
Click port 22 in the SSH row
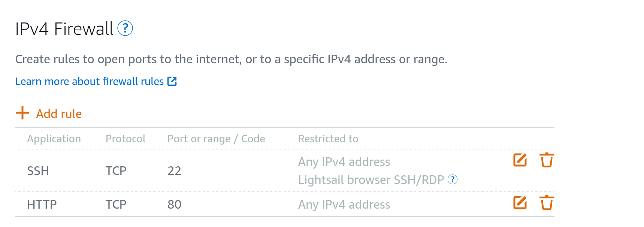pyautogui.click(x=174, y=171)
